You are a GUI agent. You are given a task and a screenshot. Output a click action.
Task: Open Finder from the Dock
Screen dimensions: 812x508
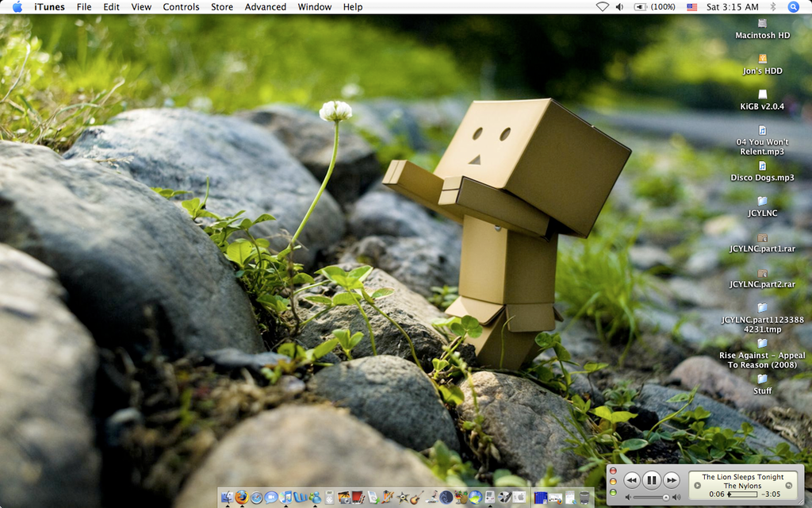(x=227, y=498)
